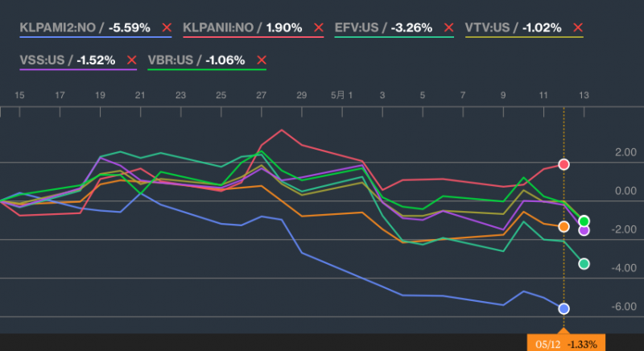Click the orange data point marker
The width and height of the screenshot is (644, 351).
(564, 226)
